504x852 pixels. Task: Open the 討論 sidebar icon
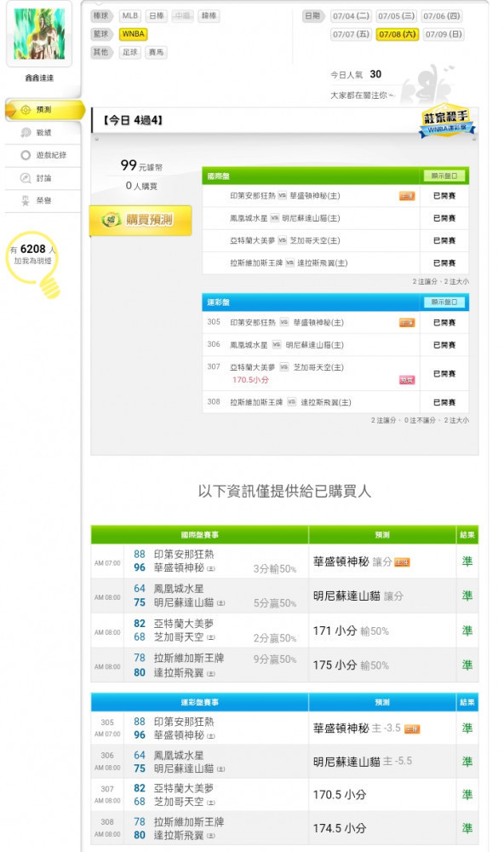(x=26, y=178)
